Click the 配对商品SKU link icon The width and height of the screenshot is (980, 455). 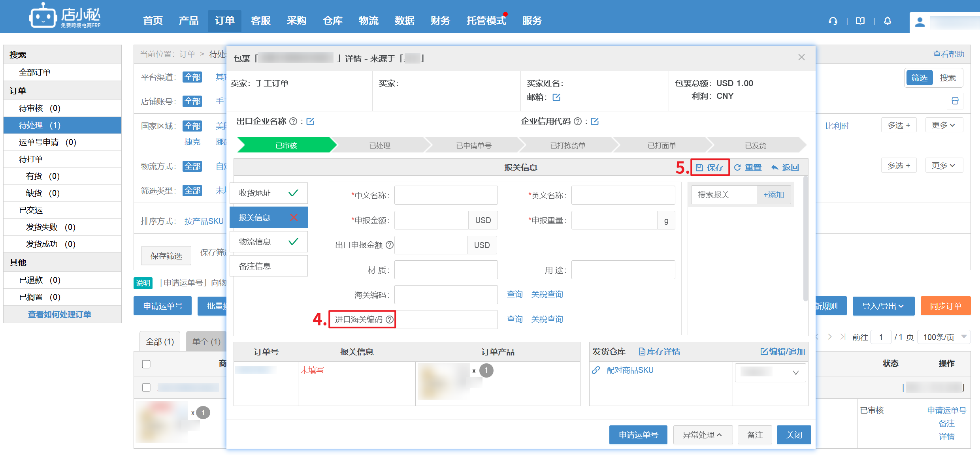[596, 370]
